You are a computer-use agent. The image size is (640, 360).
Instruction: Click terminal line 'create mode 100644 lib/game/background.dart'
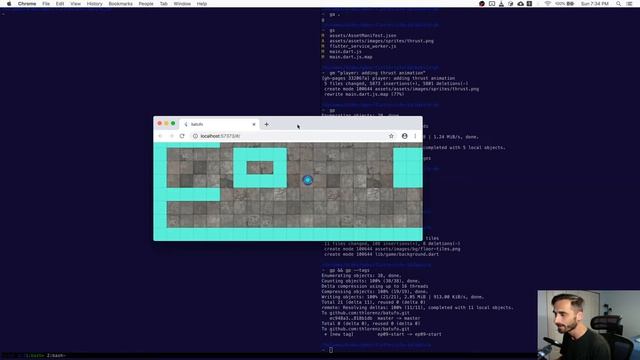pyautogui.click(x=382, y=254)
